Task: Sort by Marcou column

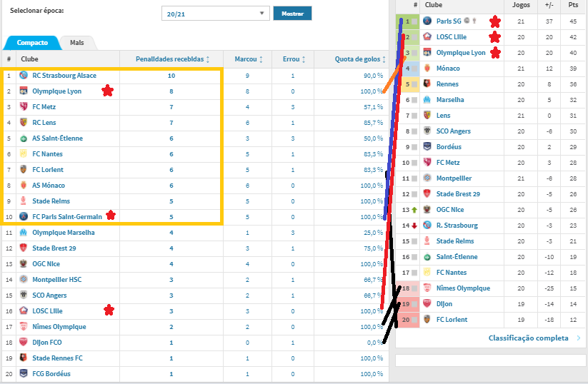Action: tap(249, 59)
